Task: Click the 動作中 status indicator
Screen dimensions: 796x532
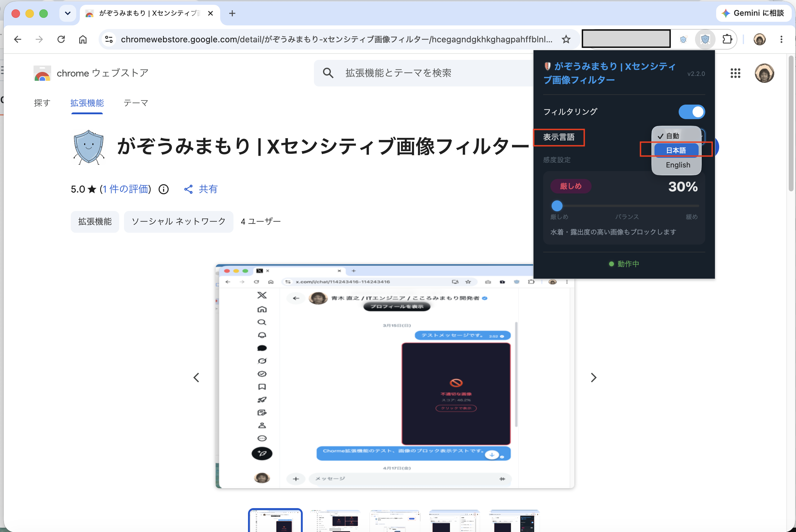Action: [624, 264]
